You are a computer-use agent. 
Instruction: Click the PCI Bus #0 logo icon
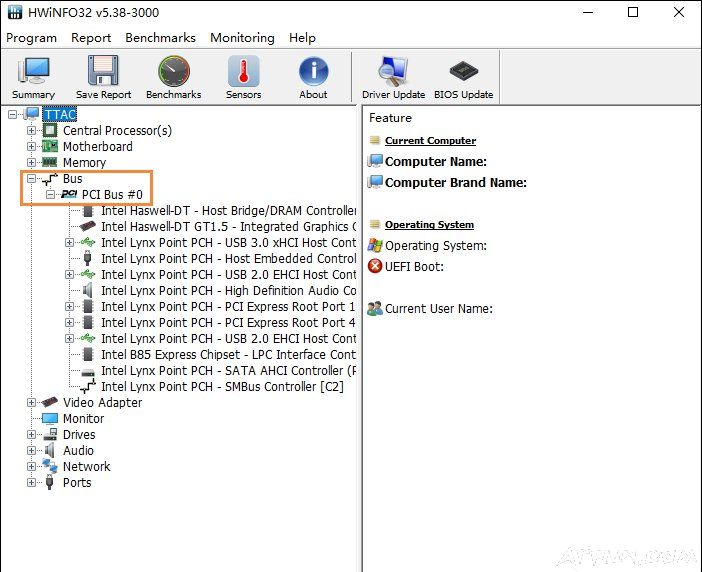tap(69, 194)
